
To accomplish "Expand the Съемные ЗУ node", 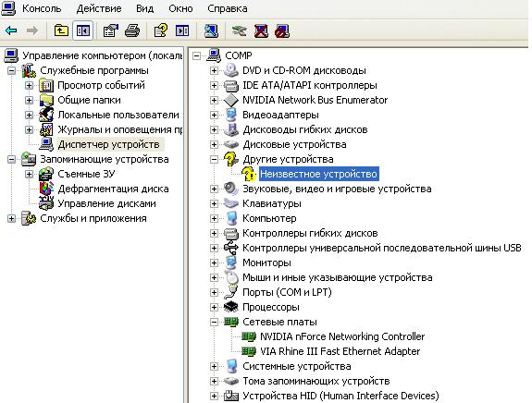I will (x=30, y=174).
